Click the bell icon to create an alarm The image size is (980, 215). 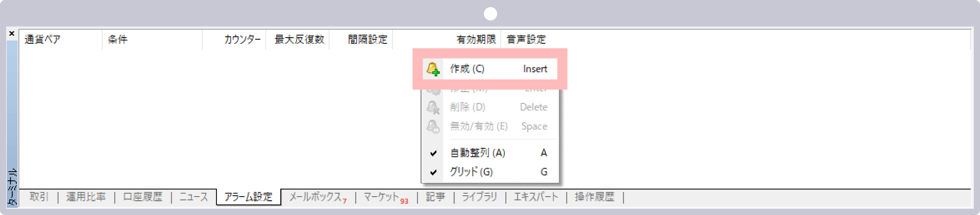[433, 69]
